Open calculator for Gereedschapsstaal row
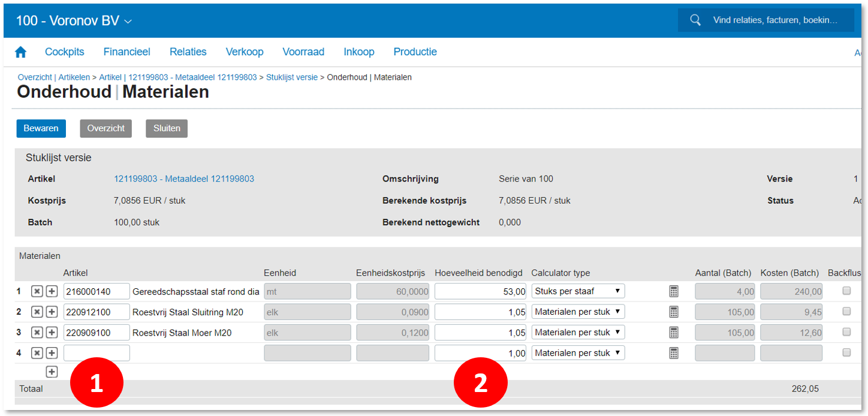The image size is (868, 416). click(x=674, y=291)
